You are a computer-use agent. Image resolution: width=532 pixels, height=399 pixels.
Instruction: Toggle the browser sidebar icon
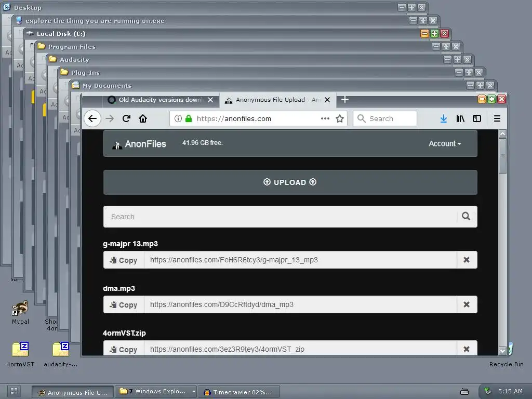click(477, 118)
